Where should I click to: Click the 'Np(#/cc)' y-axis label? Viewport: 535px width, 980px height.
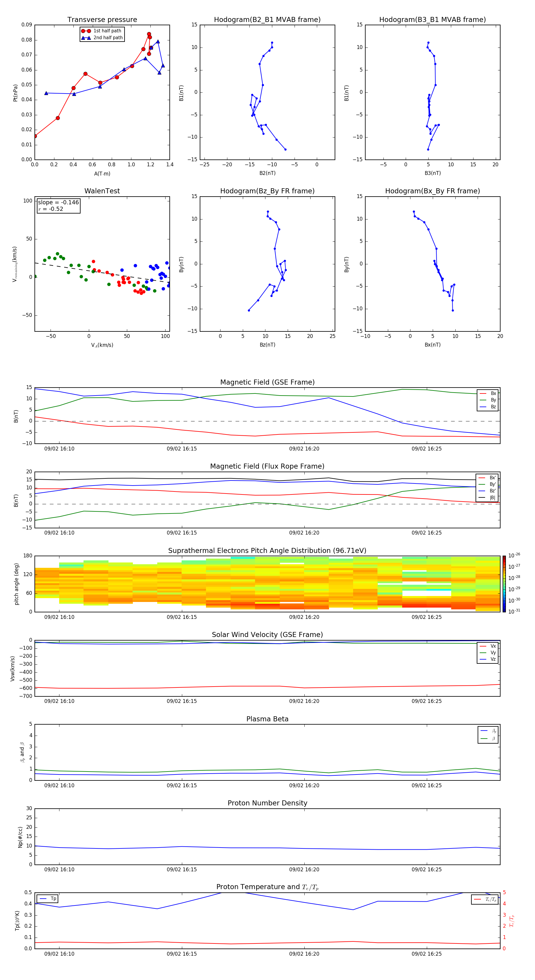20,837
